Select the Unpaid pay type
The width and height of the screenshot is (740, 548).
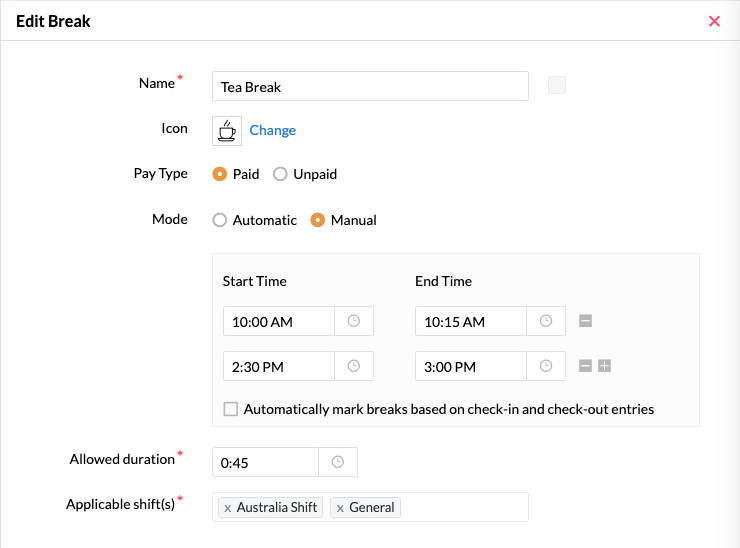tap(280, 174)
